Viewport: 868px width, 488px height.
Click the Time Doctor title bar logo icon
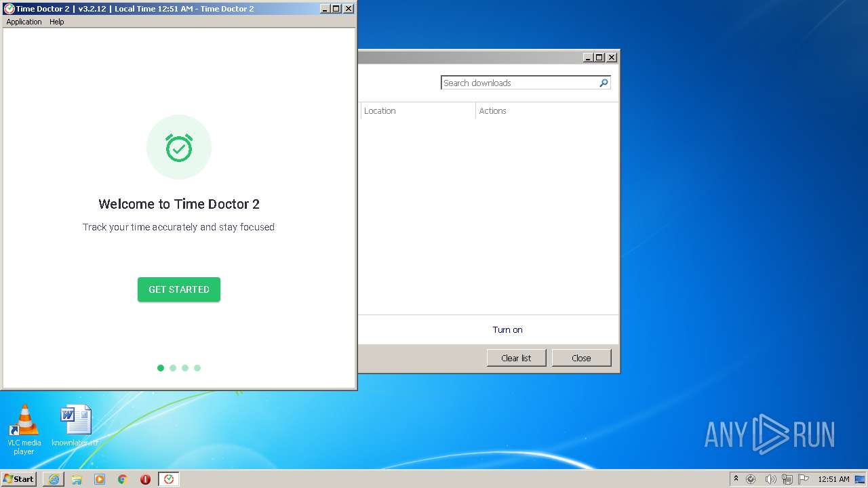point(9,9)
